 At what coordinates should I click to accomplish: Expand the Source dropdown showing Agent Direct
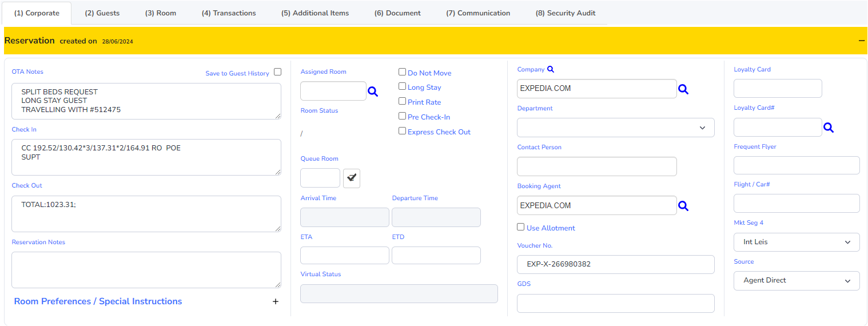point(797,281)
